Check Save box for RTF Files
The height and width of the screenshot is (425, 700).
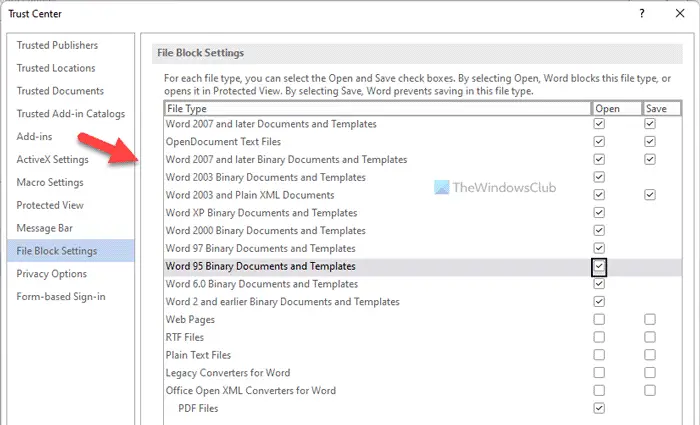650,337
